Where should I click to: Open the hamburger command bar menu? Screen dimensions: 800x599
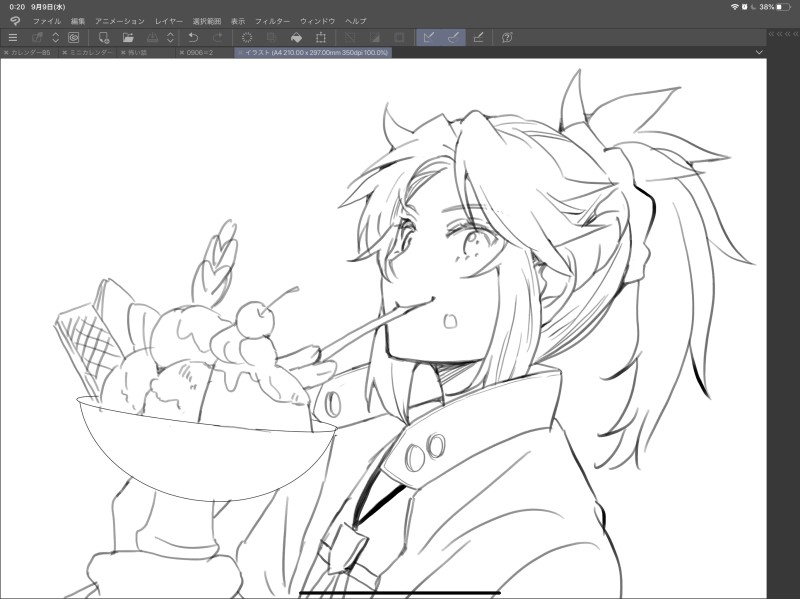pyautogui.click(x=13, y=37)
